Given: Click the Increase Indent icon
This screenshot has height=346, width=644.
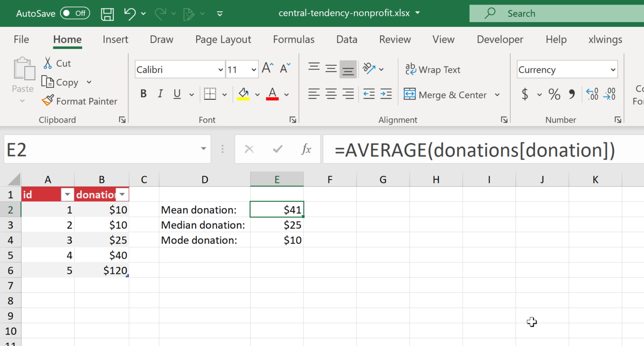Looking at the screenshot, I should tap(386, 94).
